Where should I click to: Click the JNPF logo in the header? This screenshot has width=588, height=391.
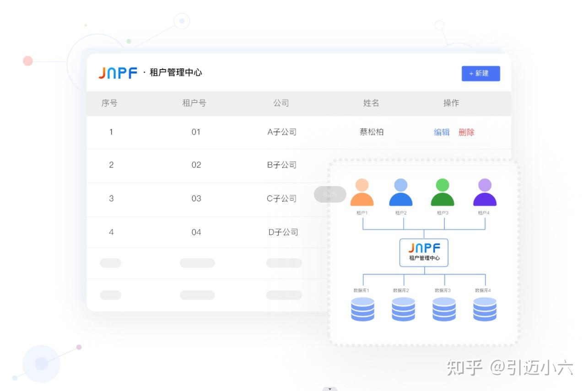pos(118,73)
